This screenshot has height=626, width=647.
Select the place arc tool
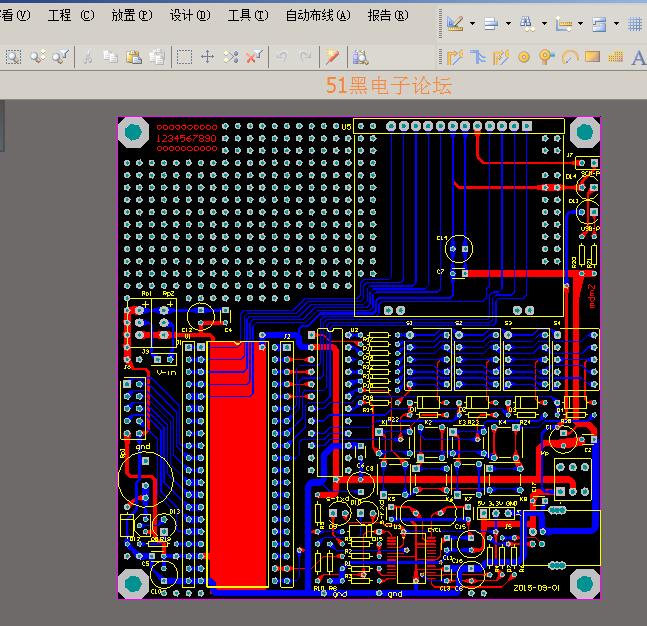[570, 57]
